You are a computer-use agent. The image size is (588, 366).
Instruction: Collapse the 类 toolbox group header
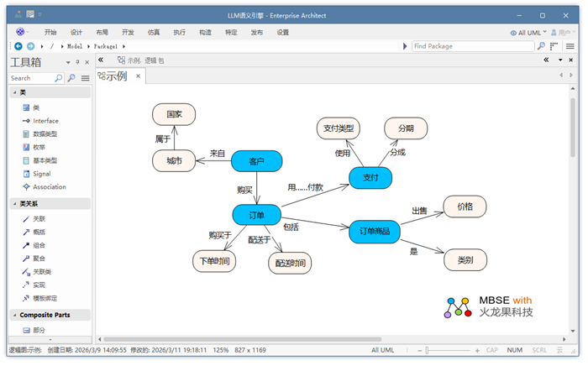click(x=14, y=92)
